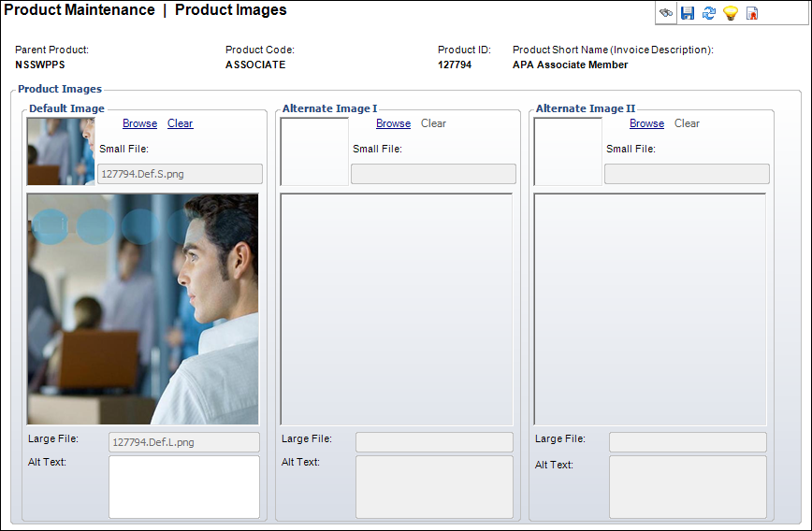Browse for Alternate Image II

pos(646,123)
